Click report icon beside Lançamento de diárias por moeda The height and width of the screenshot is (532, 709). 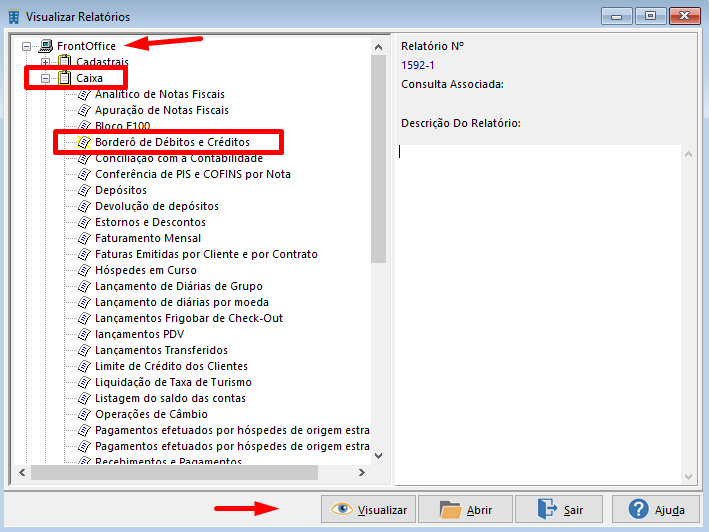pos(84,302)
